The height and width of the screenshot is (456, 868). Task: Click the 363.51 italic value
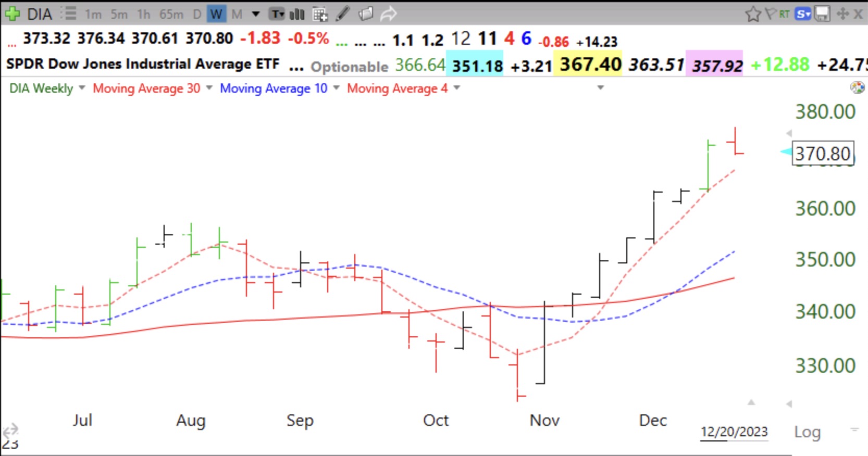656,65
